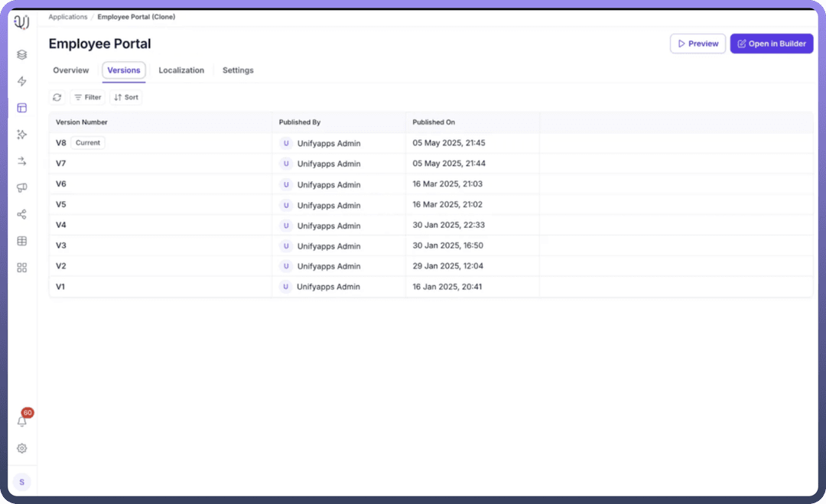Open the lightning bolt automations icon
The height and width of the screenshot is (504, 826).
click(22, 81)
